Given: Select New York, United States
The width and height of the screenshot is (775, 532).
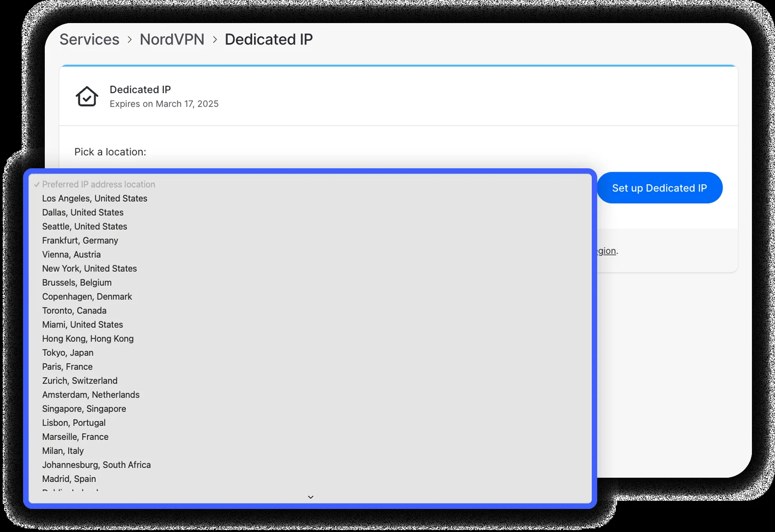Looking at the screenshot, I should click(310, 268).
